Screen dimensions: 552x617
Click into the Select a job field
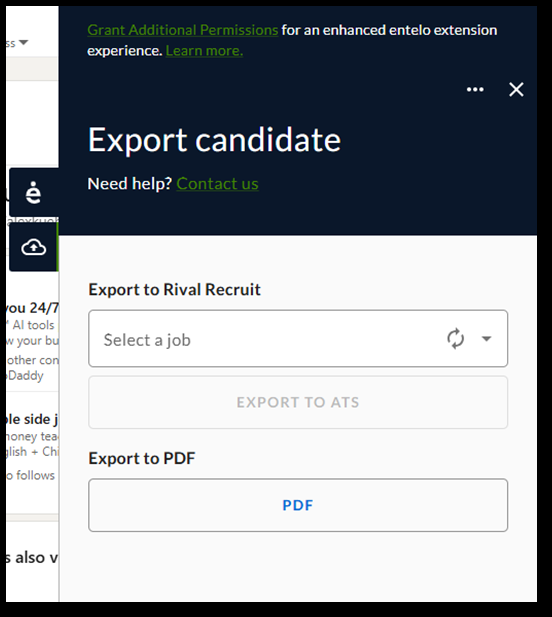coord(298,338)
